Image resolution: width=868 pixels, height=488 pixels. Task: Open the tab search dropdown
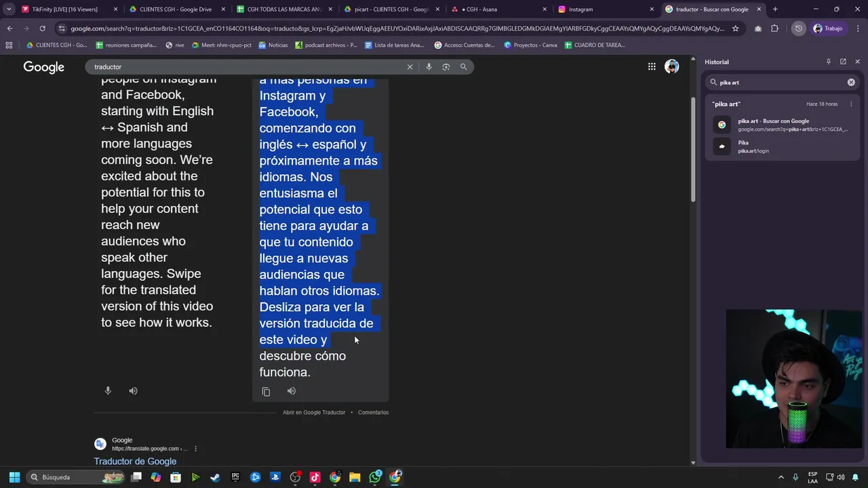(8, 9)
